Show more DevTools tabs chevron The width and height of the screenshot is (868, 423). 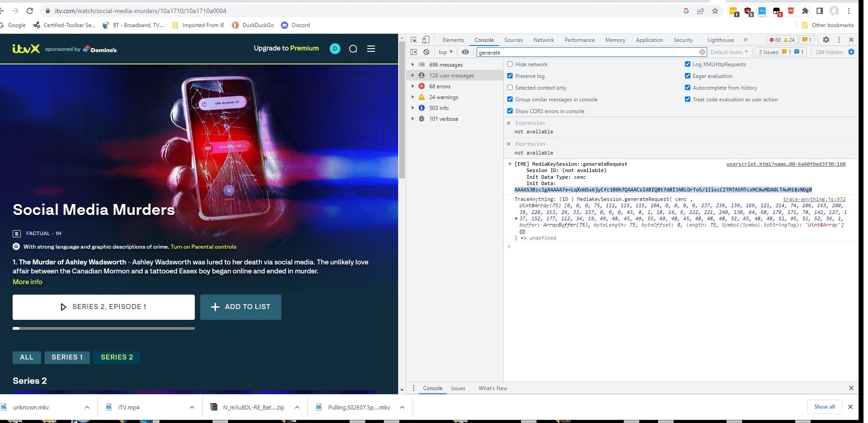745,40
